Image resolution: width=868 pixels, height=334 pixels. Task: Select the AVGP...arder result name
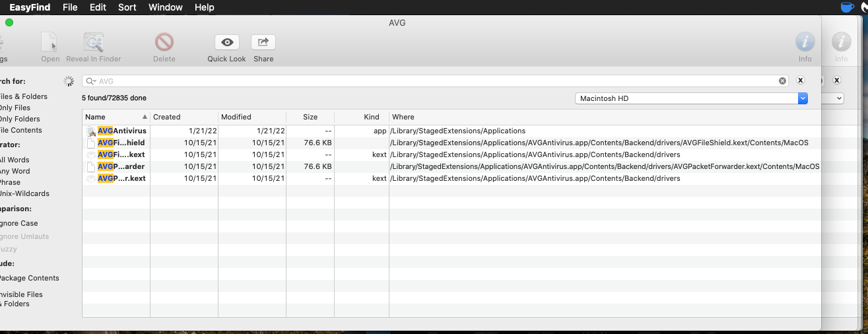click(x=121, y=166)
